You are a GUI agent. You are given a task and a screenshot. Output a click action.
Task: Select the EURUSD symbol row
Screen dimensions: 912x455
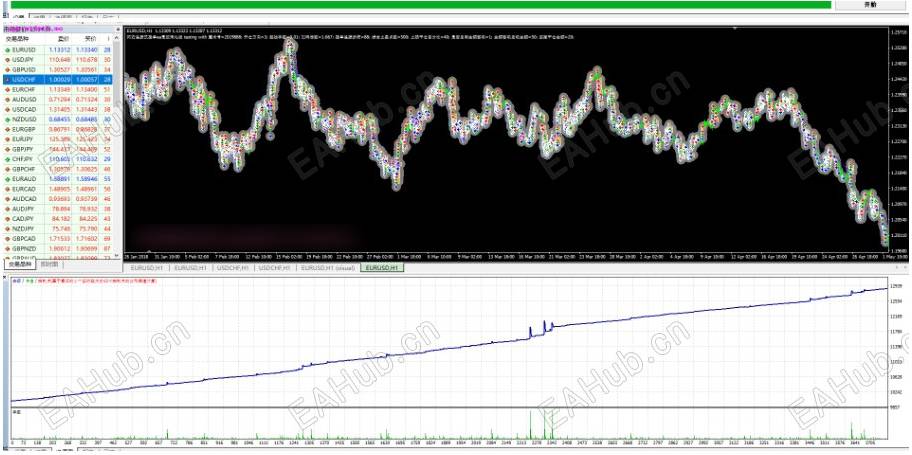coord(58,50)
